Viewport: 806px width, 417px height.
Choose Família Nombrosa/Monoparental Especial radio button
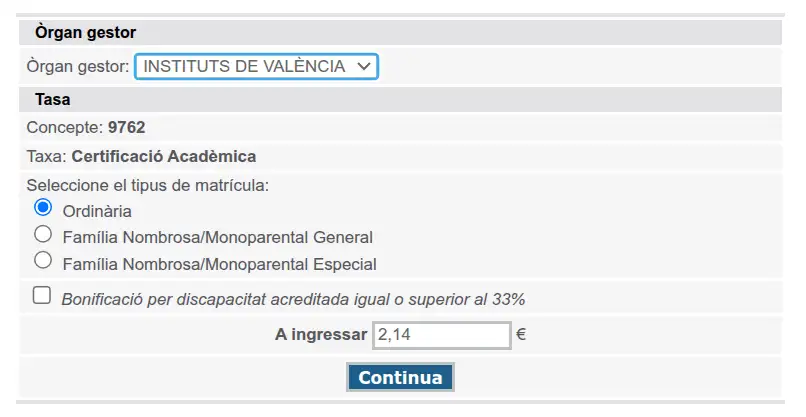click(x=42, y=260)
